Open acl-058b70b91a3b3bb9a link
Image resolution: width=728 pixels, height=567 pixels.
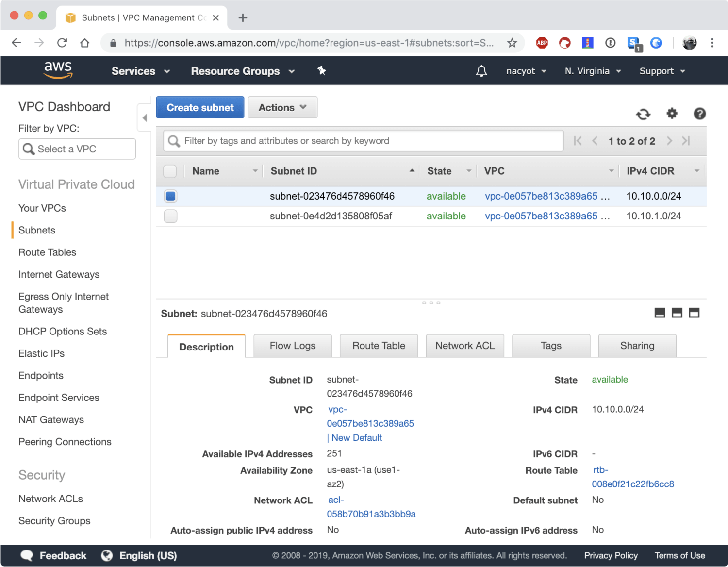371,507
